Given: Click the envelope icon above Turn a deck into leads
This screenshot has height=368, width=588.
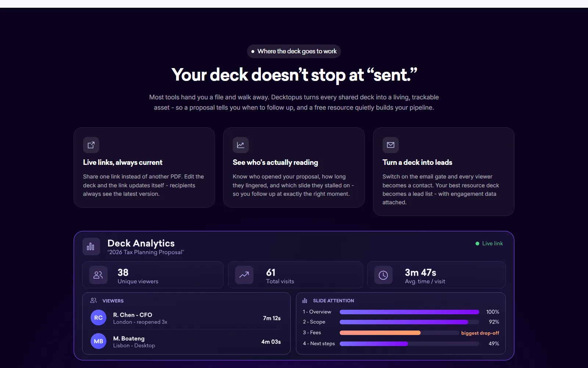Looking at the screenshot, I should click(x=391, y=145).
